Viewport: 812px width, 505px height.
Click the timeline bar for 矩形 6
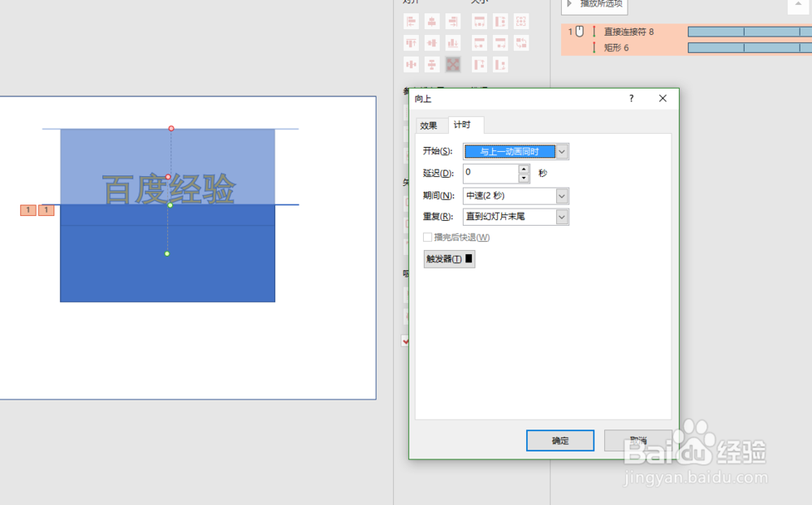pos(749,48)
